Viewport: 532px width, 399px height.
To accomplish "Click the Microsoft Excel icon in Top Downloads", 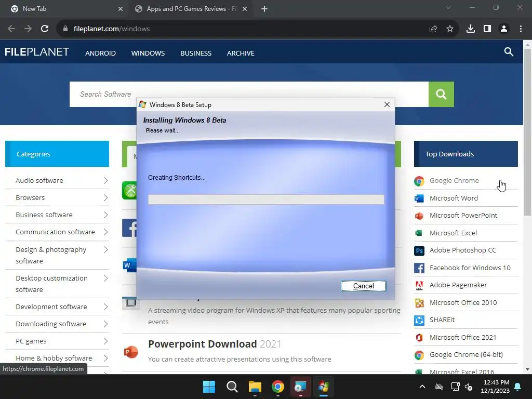I will 419,233.
